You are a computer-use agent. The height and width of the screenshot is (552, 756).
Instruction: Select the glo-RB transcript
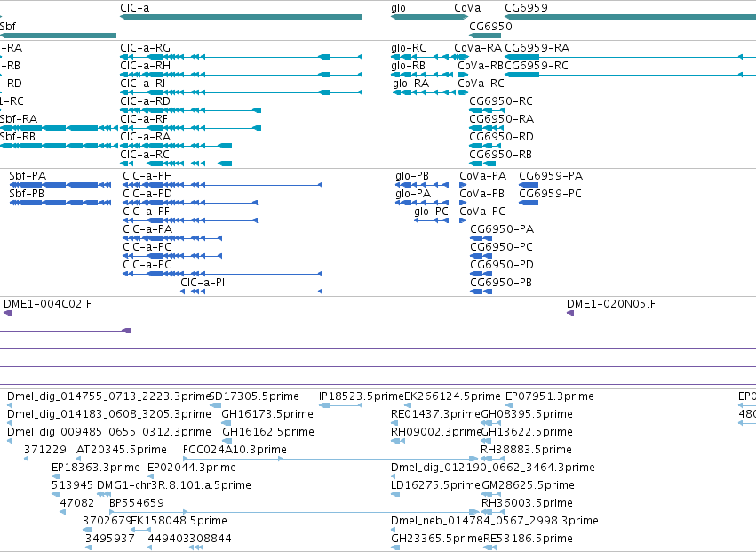click(422, 75)
